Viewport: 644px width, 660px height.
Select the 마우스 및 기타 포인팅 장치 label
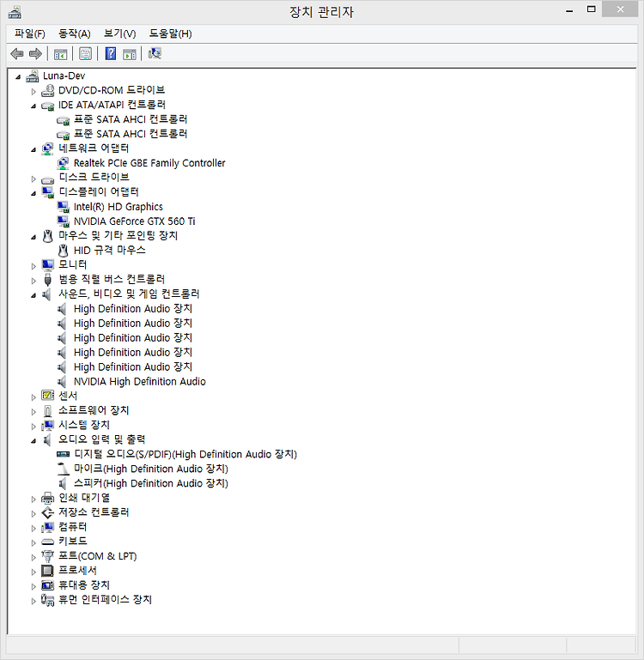coord(118,236)
